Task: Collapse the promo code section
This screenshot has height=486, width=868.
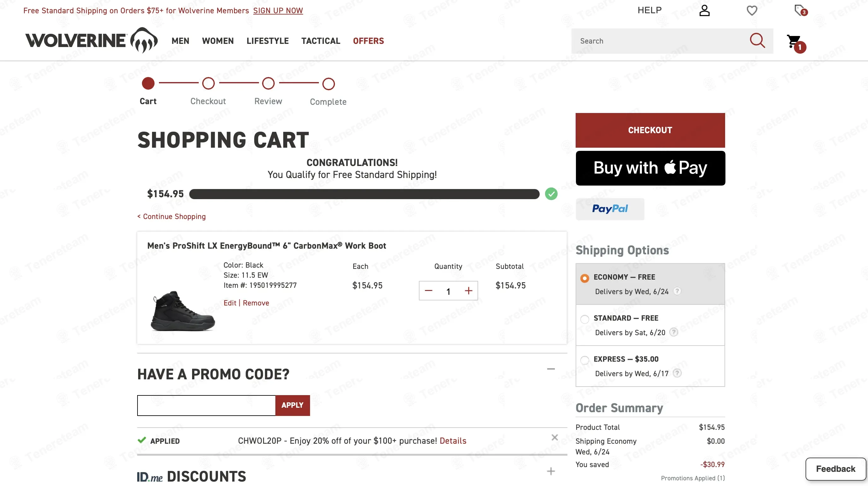Action: click(551, 369)
